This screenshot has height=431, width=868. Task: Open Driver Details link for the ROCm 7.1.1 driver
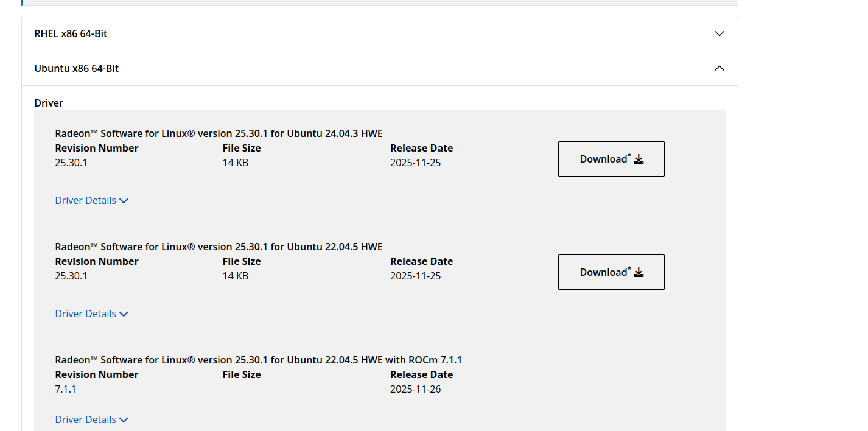click(x=85, y=419)
